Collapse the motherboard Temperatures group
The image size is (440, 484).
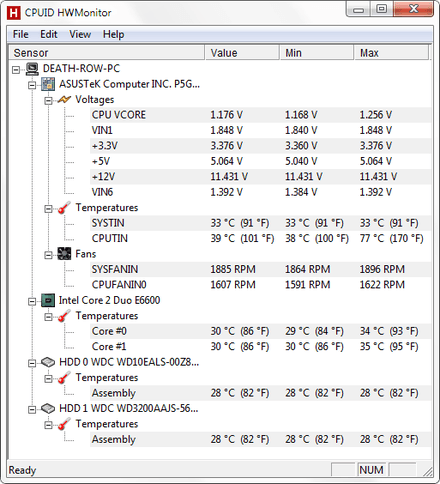tap(48, 209)
